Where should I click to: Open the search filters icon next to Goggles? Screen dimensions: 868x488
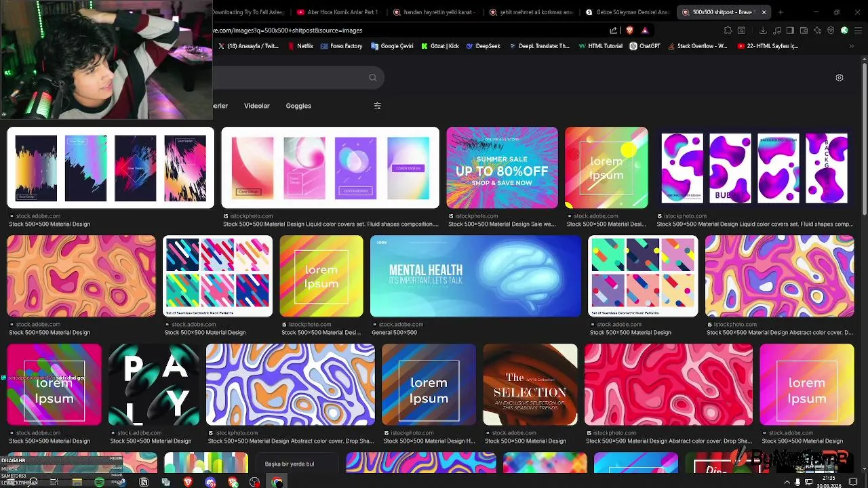click(x=378, y=106)
